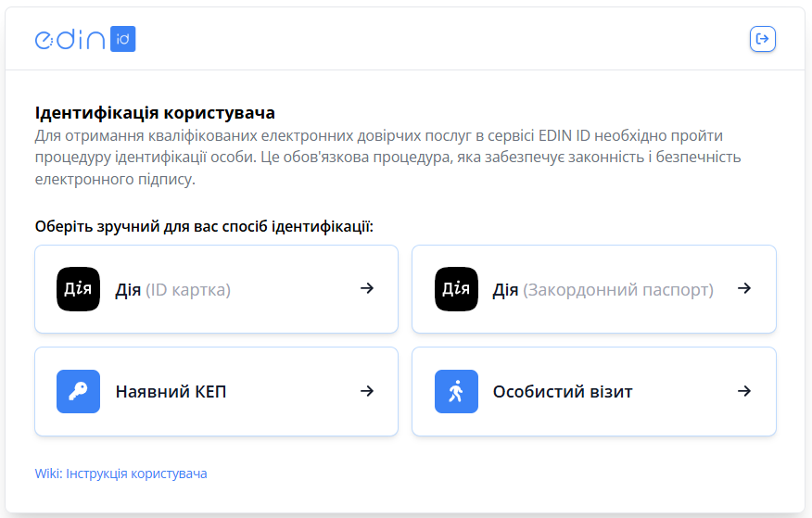
Task: Select the Наявний КЕП identification method
Action: click(x=217, y=391)
